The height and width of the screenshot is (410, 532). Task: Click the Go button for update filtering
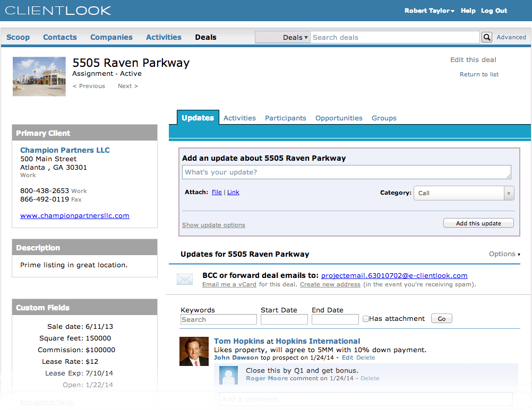pyautogui.click(x=441, y=318)
